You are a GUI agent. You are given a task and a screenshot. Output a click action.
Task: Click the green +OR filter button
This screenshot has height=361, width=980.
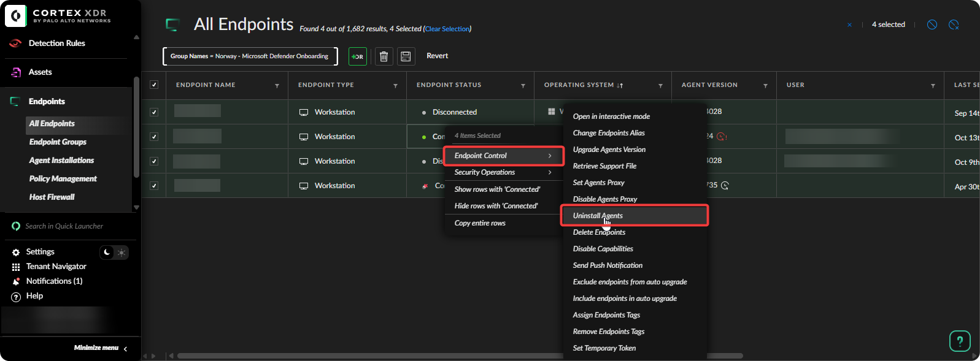358,56
